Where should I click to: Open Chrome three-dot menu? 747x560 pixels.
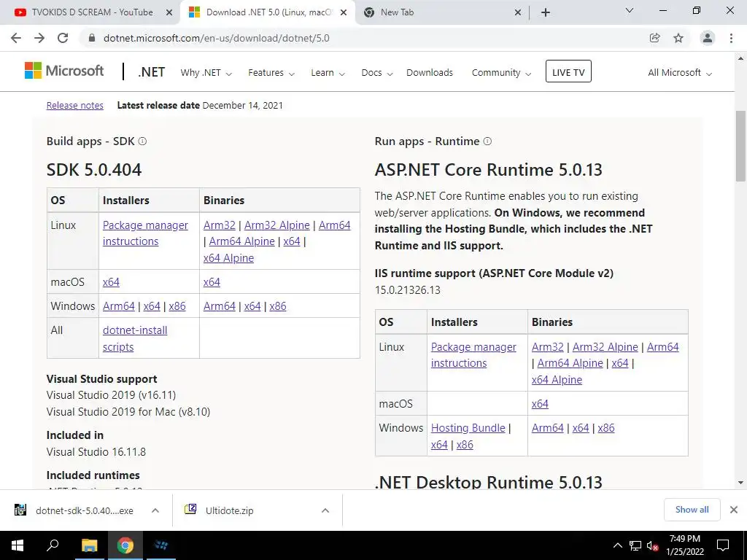point(731,38)
